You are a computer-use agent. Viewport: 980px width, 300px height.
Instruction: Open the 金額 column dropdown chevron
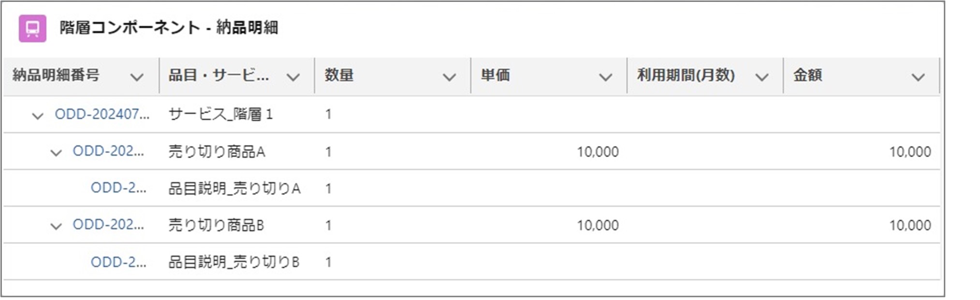918,77
